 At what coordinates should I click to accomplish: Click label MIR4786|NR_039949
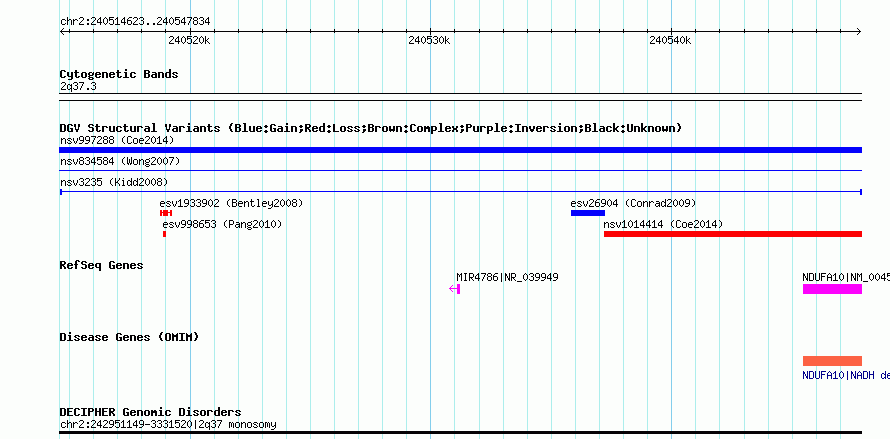[x=507, y=277]
